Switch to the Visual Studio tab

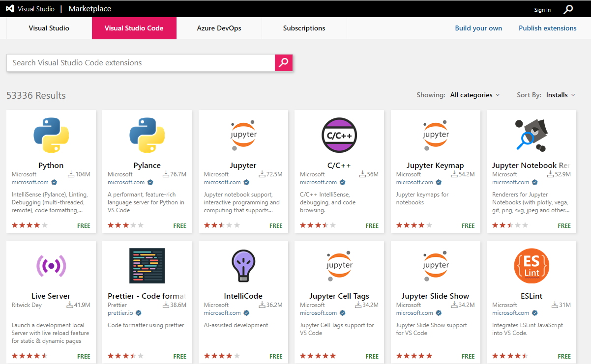(x=49, y=28)
